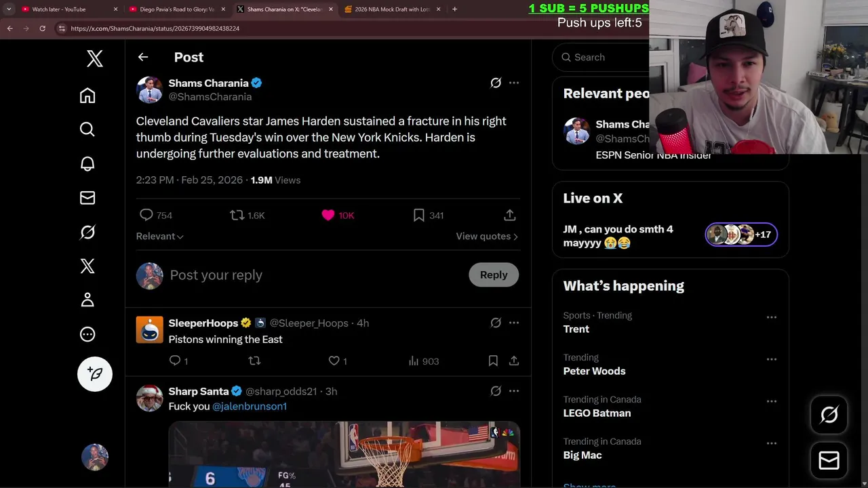Go back with the Post arrow
This screenshot has width=868, height=488.
coord(143,57)
